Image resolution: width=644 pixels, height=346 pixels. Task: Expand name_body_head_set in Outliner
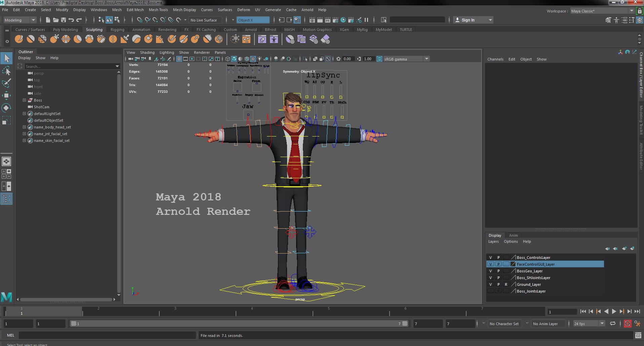[x=24, y=127]
